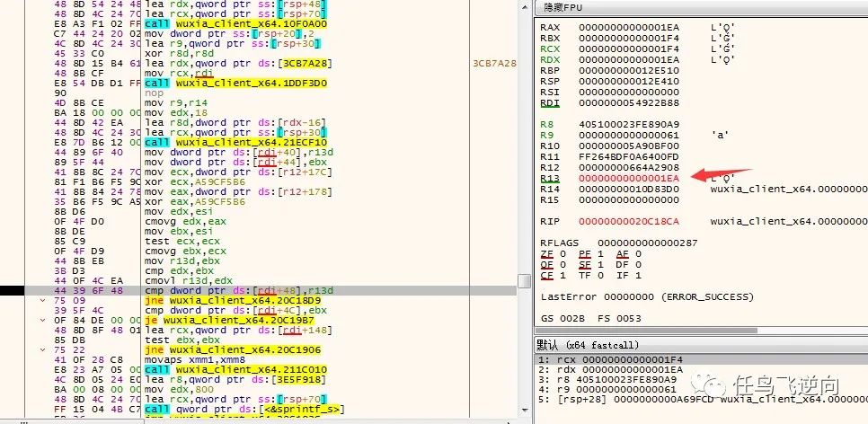This screenshot has height=424, width=868.
Task: Click jump arrow beside jne wuxia_client_x64.20C18D9
Action: (43, 300)
